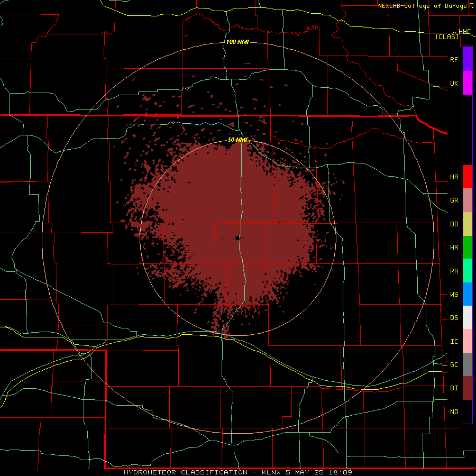Click the HR legend label
This screenshot has height=476, width=476.
(x=454, y=248)
